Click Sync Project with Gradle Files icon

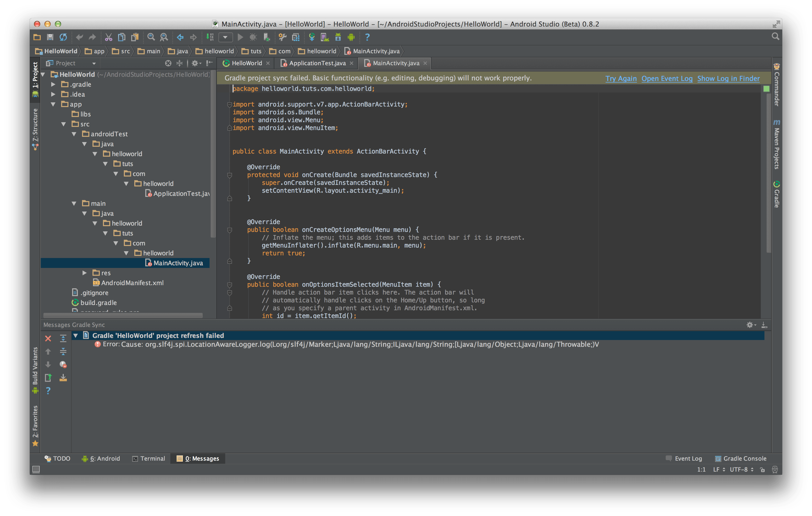(312, 37)
